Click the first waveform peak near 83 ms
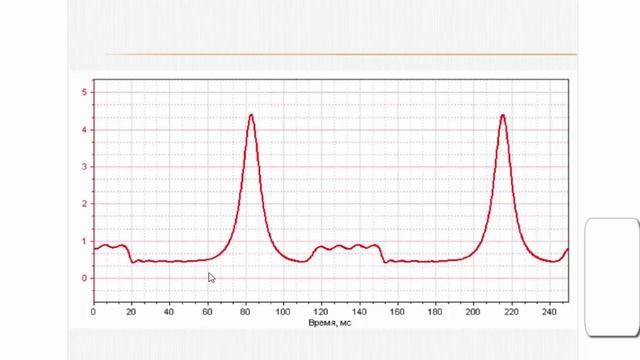Viewport: 640px width, 360px height. [251, 116]
